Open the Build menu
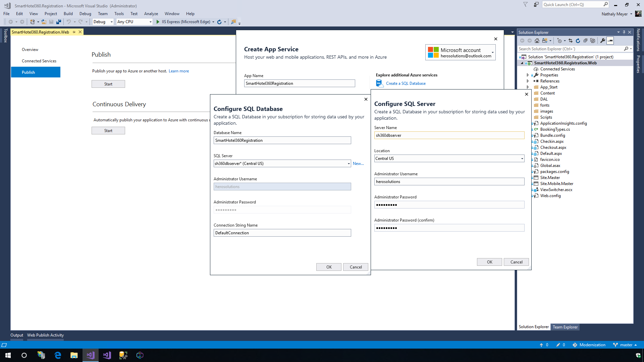This screenshot has width=644, height=362. [x=68, y=14]
